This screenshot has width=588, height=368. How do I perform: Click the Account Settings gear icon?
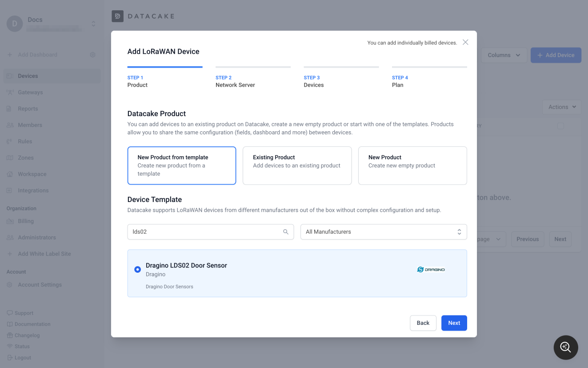tap(10, 285)
